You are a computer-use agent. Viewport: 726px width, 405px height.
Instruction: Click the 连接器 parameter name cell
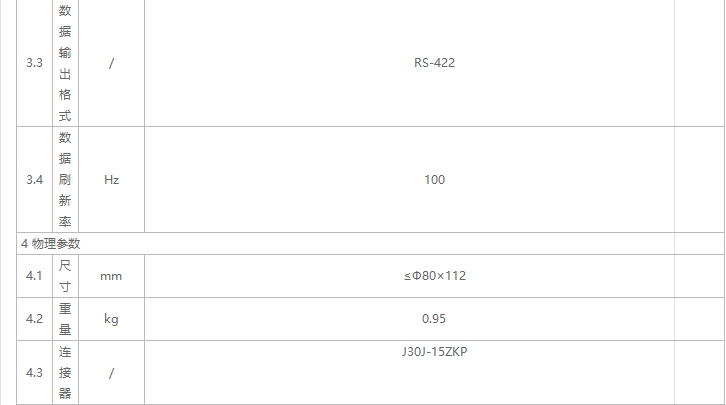[65, 373]
